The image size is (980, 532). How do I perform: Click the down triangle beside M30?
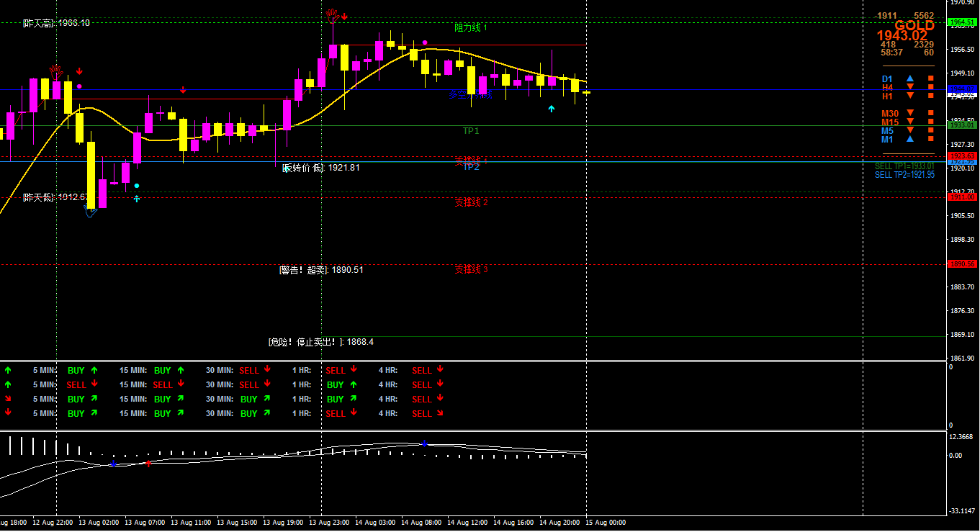coord(910,113)
